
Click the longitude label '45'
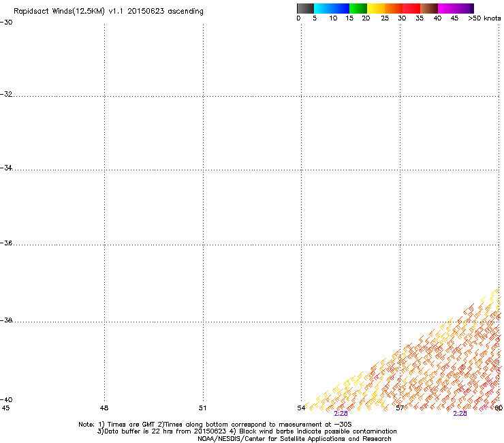pyautogui.click(x=5, y=408)
